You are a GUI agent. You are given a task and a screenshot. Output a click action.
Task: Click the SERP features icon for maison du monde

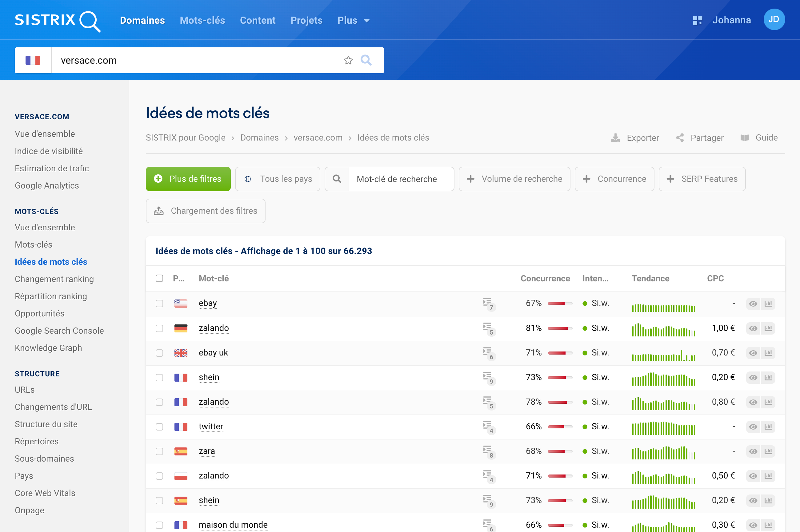pyautogui.click(x=489, y=525)
